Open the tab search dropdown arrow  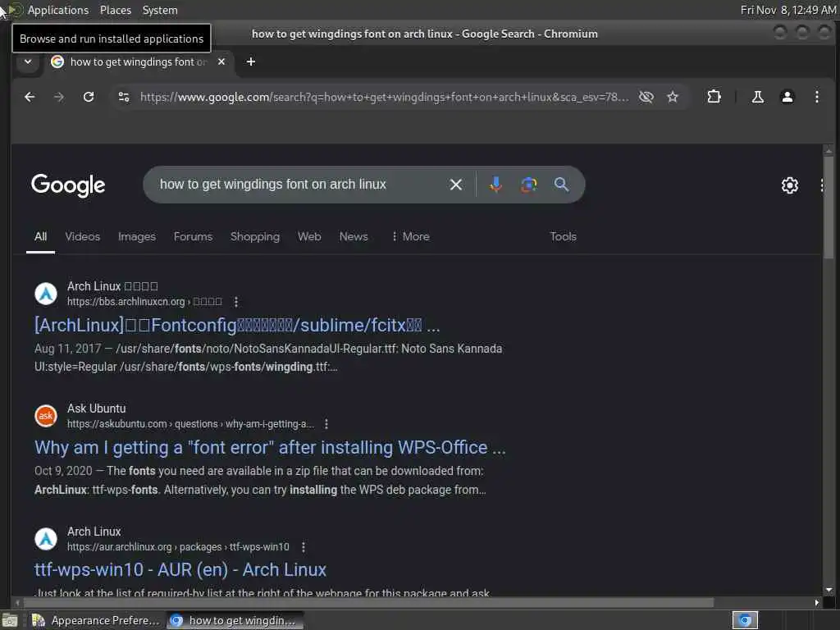[28, 62]
